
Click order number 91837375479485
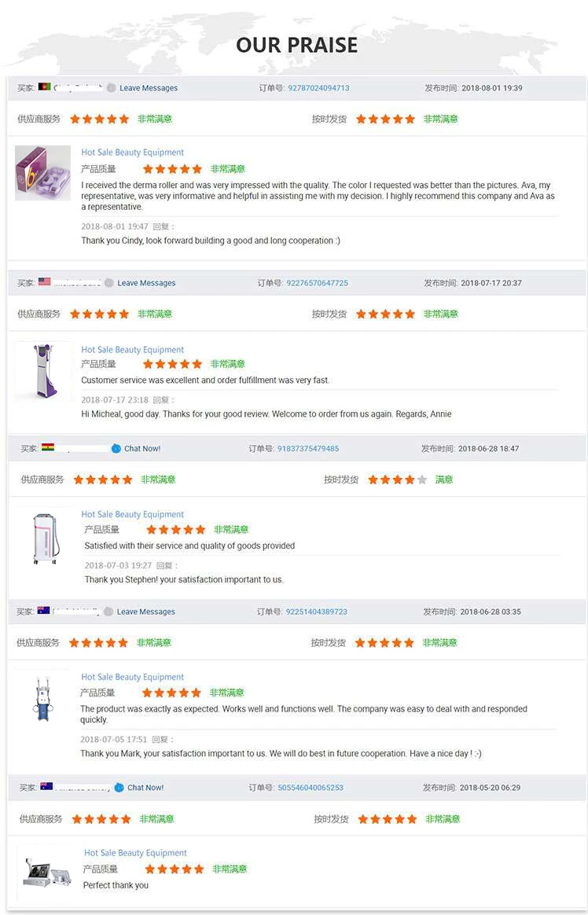[308, 449]
